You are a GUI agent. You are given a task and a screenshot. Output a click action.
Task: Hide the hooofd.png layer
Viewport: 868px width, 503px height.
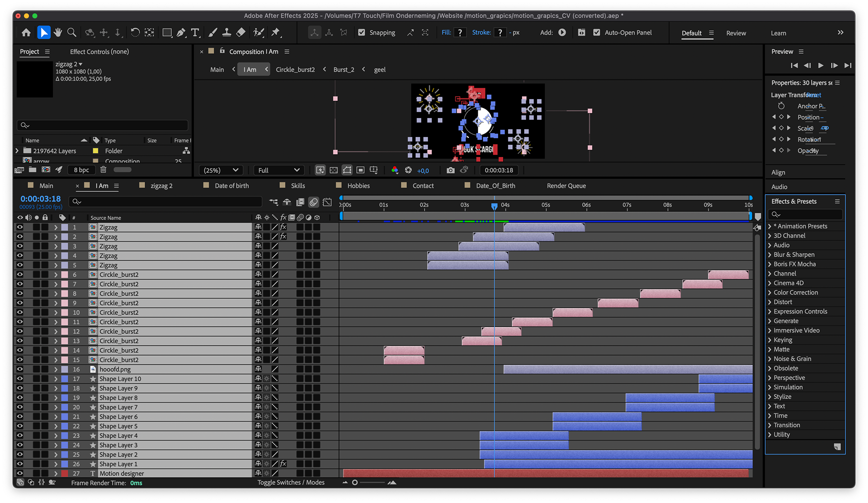[x=20, y=369]
